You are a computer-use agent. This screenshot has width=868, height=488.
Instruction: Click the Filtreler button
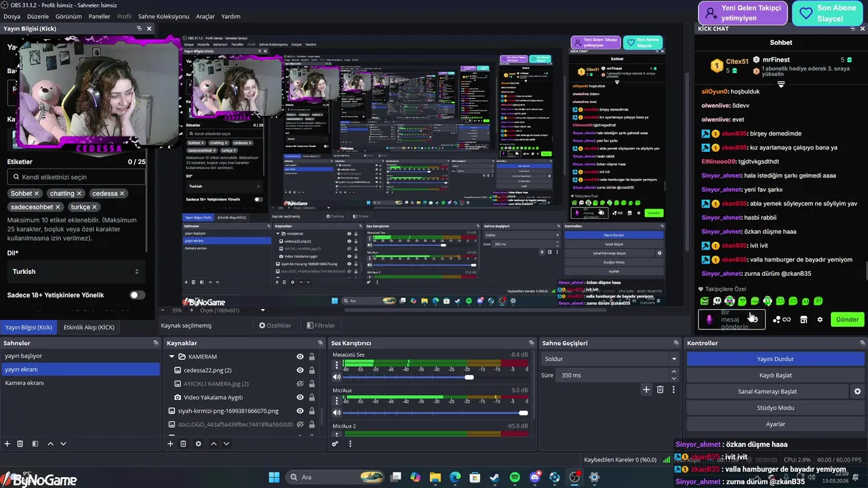point(320,325)
